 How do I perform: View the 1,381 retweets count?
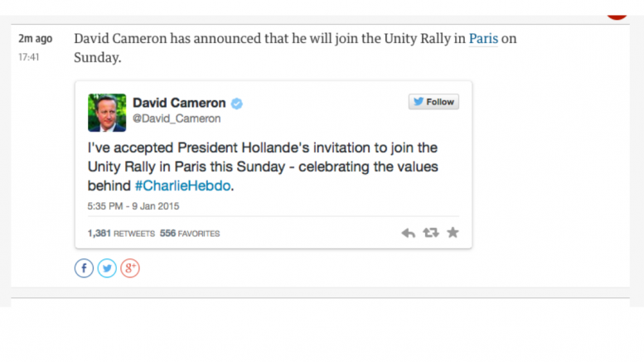click(x=121, y=234)
